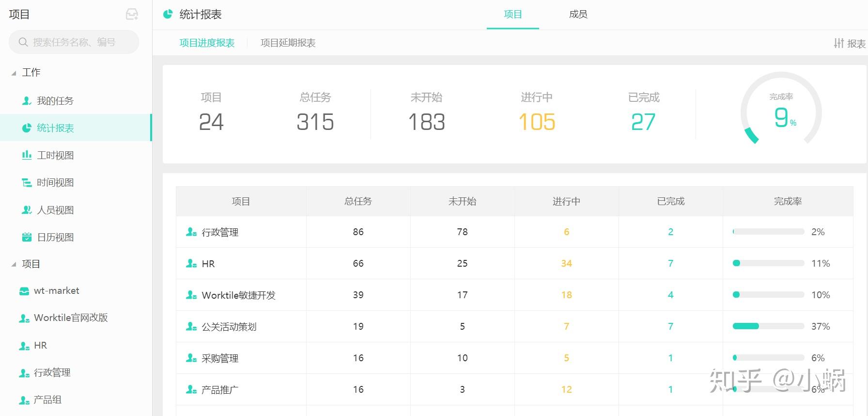Click the 行政管理 project name in table
The height and width of the screenshot is (416, 868).
click(220, 232)
